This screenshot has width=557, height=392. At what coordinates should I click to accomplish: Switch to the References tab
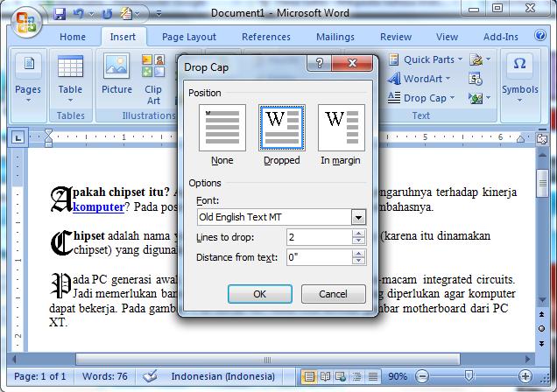click(266, 37)
